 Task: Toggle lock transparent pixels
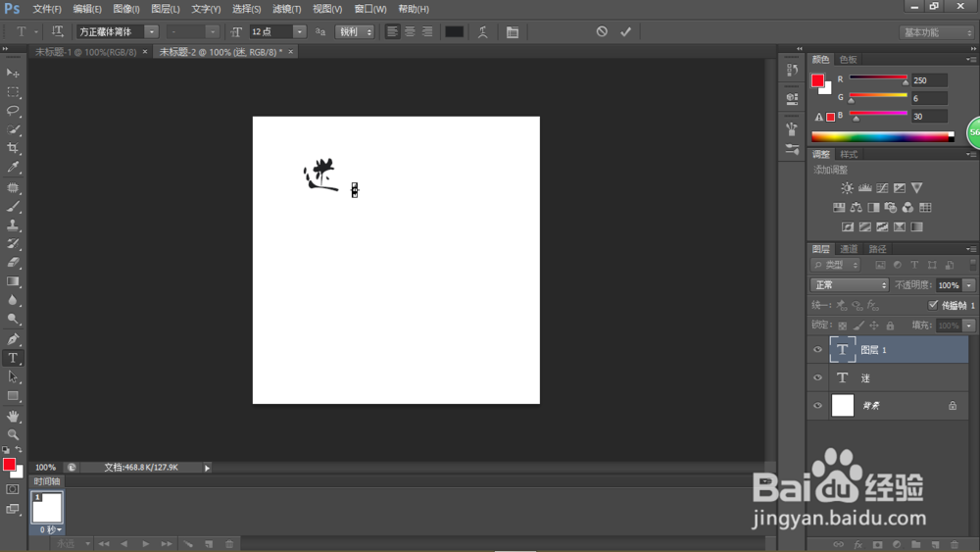(843, 326)
